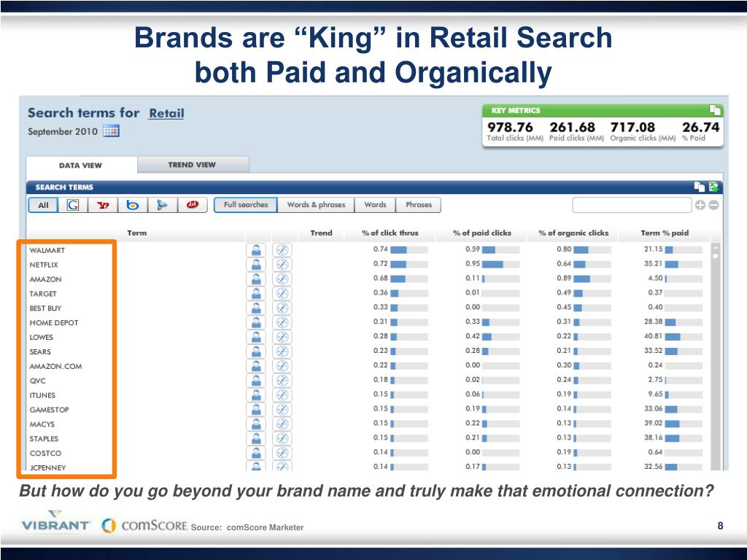Sort by % of click thrus column
The image size is (747, 560).
click(x=390, y=233)
